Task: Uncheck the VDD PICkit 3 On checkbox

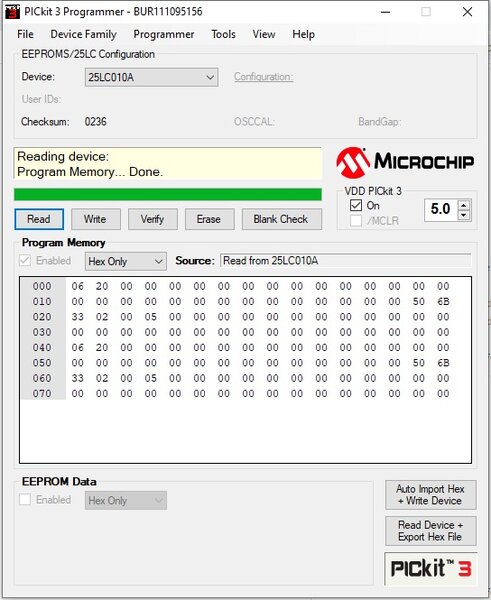Action: pos(356,205)
